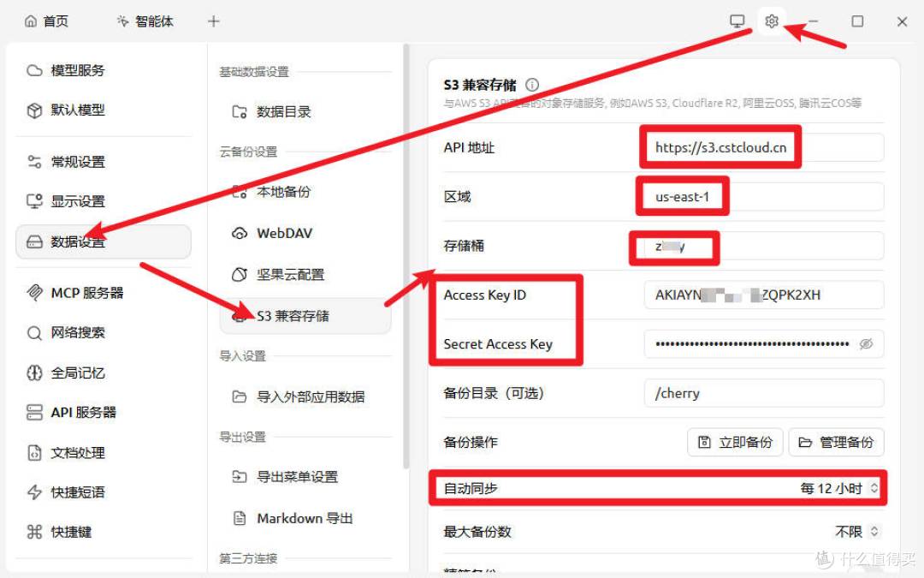This screenshot has height=578, width=924.
Task: Open the 自动同步 interval dropdown
Action: (x=840, y=488)
